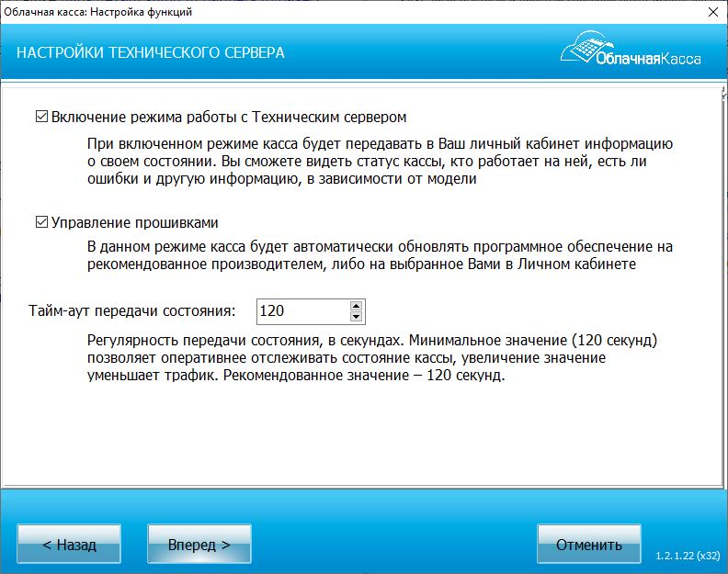Image resolution: width=728 pixels, height=574 pixels.
Task: Click the Technical server mode description text
Action: coord(381,162)
